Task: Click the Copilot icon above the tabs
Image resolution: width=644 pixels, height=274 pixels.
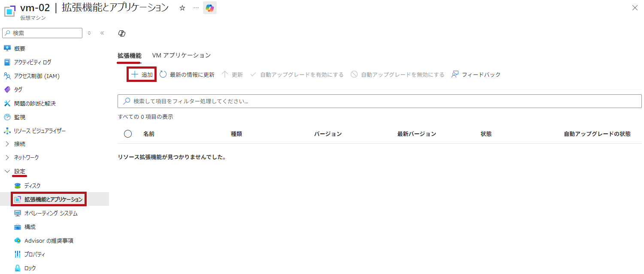Action: tap(122, 33)
